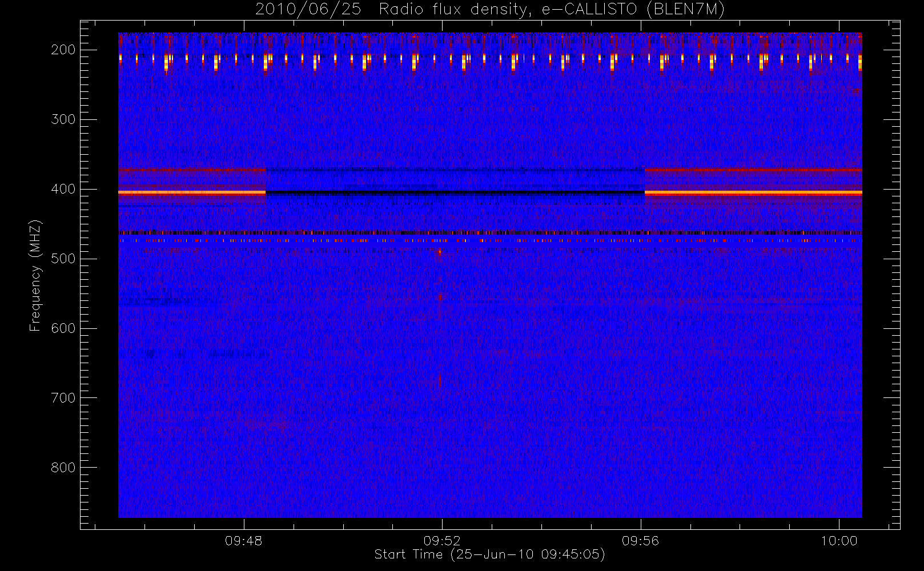Screen dimensions: 924x571
Task: Click the 700 frequency tick label
Action: [63, 398]
